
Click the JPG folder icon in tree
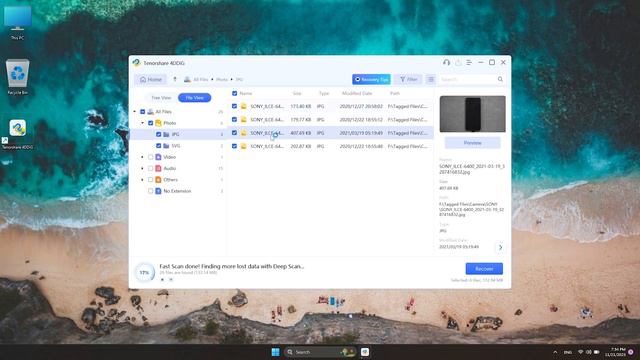[166, 134]
